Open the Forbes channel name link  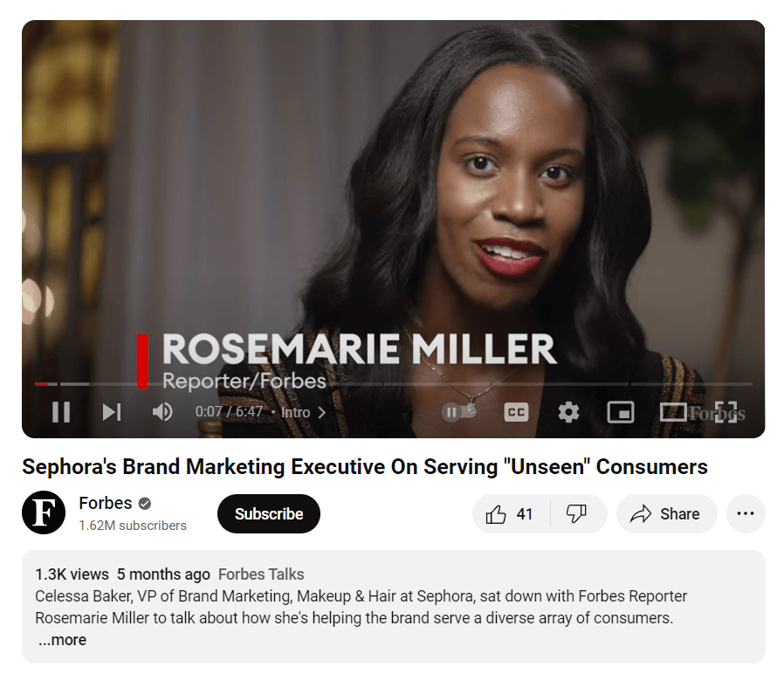pos(106,503)
